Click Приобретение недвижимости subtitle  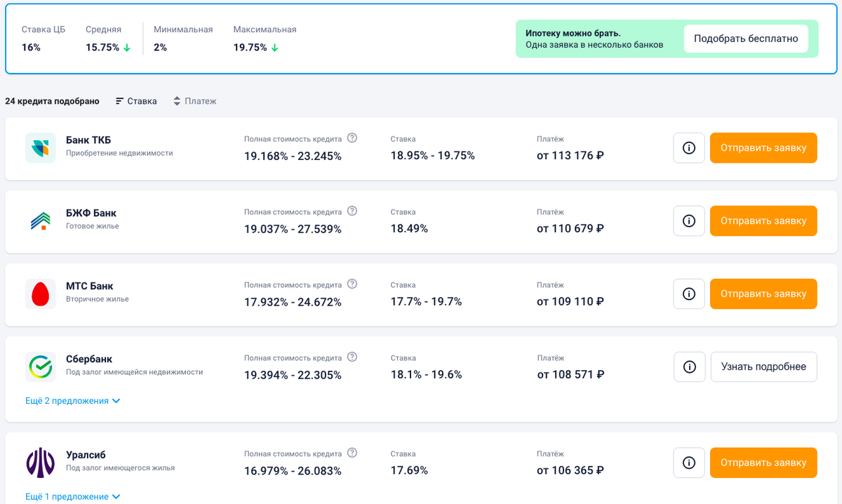(x=119, y=153)
